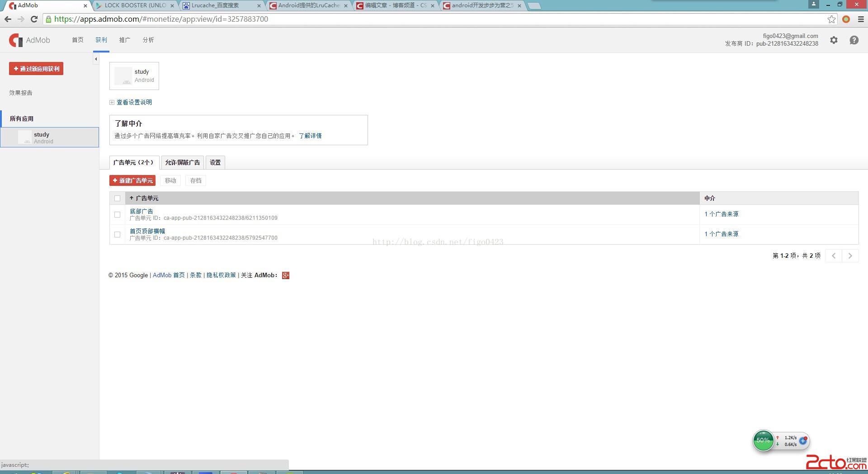Check the 底部广告 row checkbox
Screen dimensions: 868x474
[x=117, y=214]
